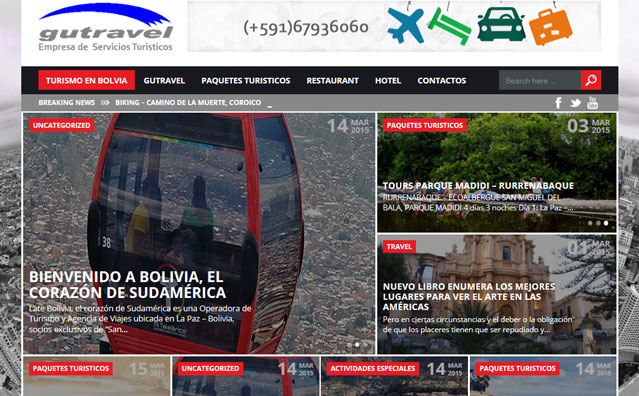639x396 pixels.
Task: Click the Search here input field
Action: (x=540, y=80)
